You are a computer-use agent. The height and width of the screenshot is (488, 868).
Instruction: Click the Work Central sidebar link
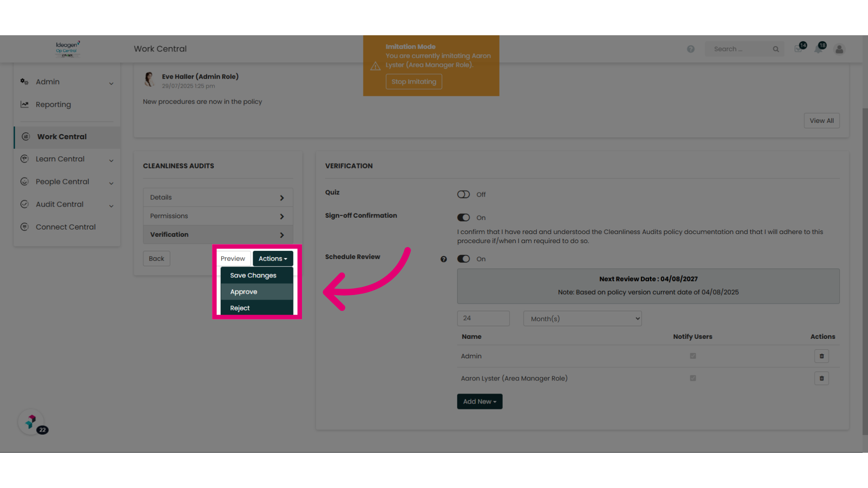(x=67, y=137)
